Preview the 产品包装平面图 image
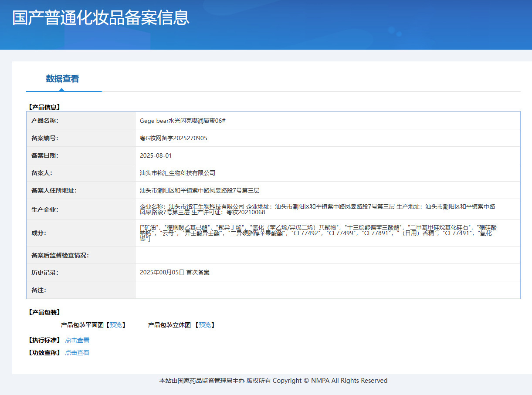Screen dimensions: 532x395 pos(116,325)
